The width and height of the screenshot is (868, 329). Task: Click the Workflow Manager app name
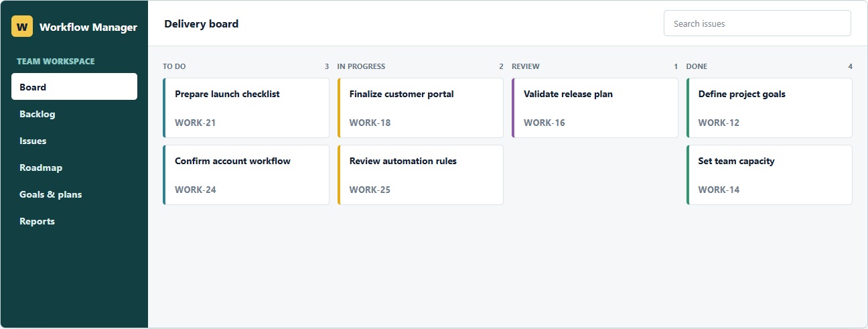coord(88,27)
